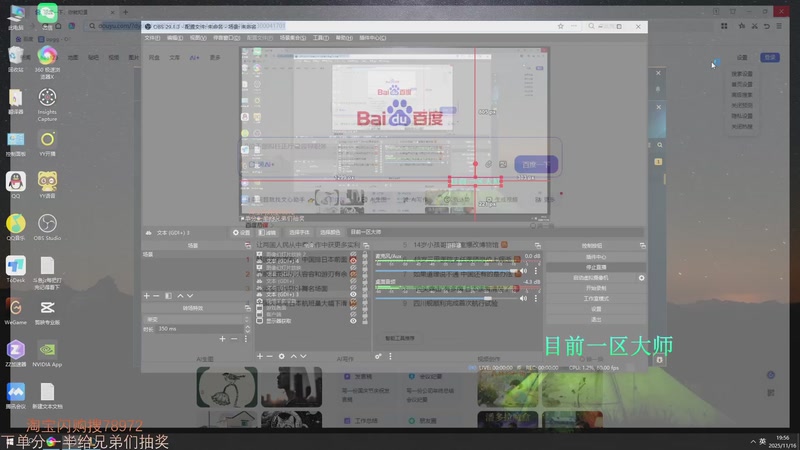Click Baidu image search camera icon
Screen dimensions: 800x450
click(x=503, y=164)
